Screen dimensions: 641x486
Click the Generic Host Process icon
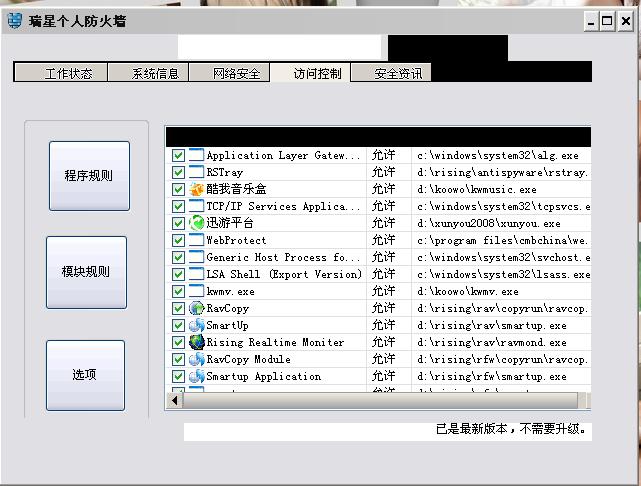coord(196,257)
